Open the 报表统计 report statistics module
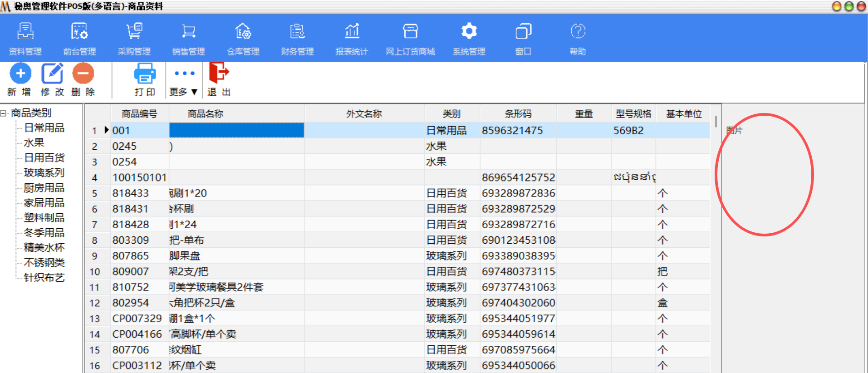The width and height of the screenshot is (868, 373). click(x=352, y=39)
